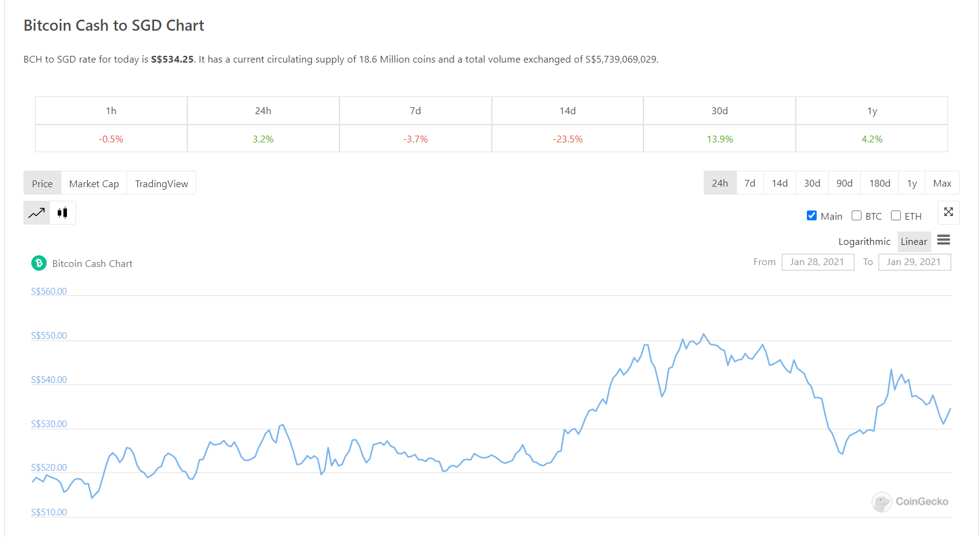The width and height of the screenshot is (980, 537).
Task: Click the CoinGecko watermark logo
Action: pos(910,501)
